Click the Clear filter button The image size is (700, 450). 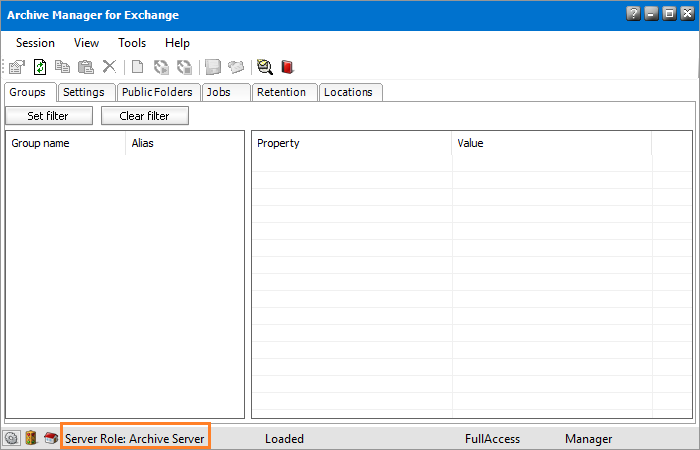coord(145,116)
